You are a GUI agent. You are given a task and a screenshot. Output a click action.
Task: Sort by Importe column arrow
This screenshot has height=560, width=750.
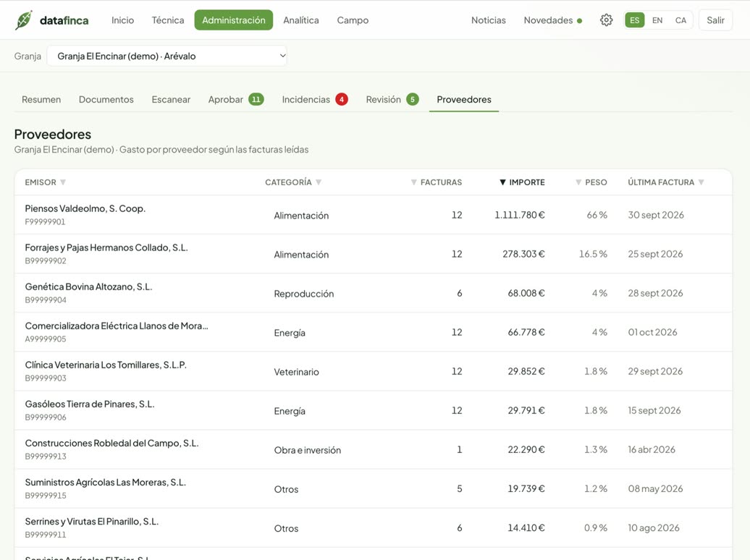pos(502,182)
